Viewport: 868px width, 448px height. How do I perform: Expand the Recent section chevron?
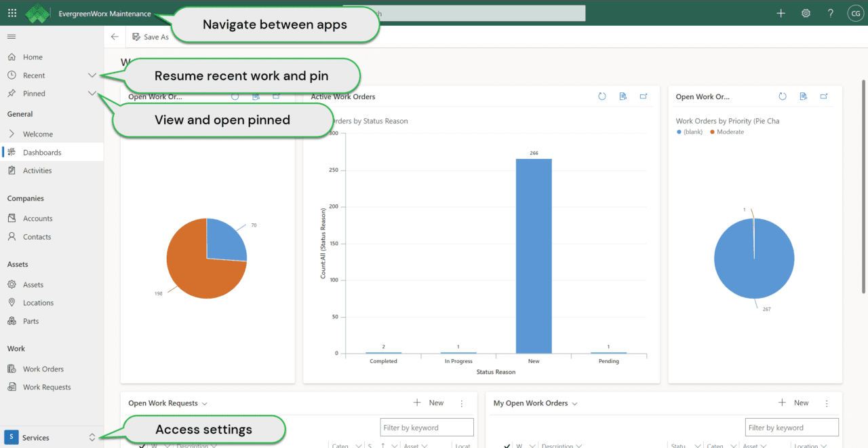92,75
